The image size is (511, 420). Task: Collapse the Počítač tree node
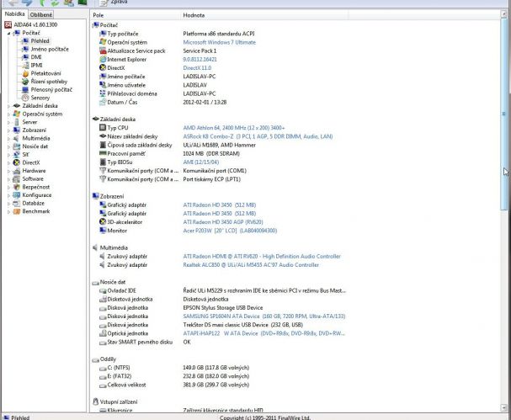tap(8, 33)
